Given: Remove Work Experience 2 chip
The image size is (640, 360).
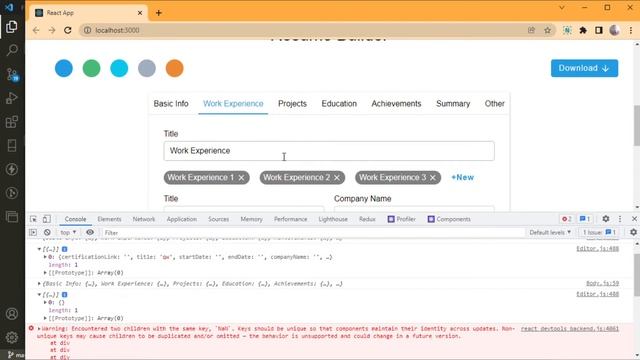Looking at the screenshot, I should 337,178.
